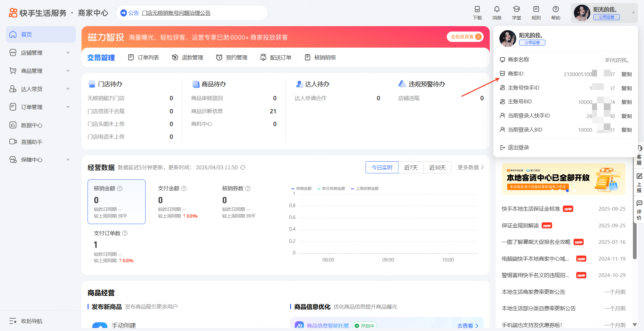The width and height of the screenshot is (644, 331).
Task: Click the 本地客资中心已全部开放 banner
Action: (563, 179)
